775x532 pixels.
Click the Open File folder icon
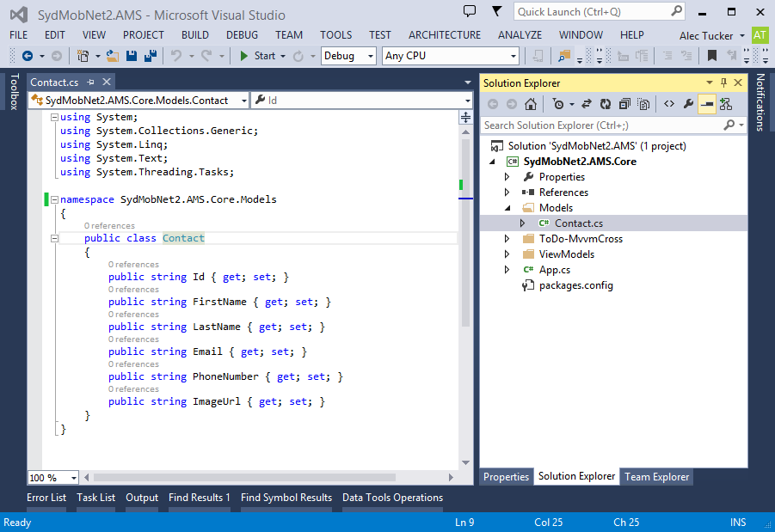click(113, 56)
